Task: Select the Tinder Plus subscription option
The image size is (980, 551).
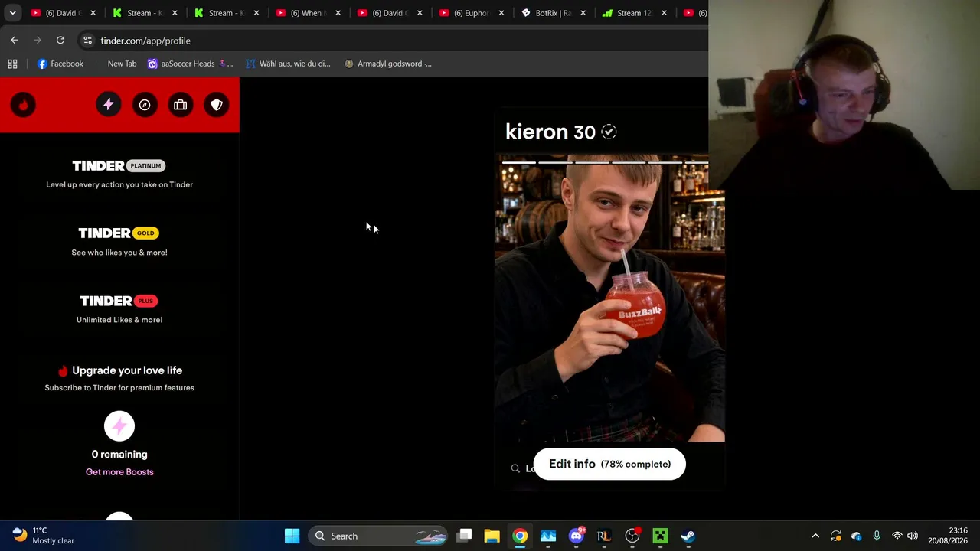Action: [x=119, y=308]
